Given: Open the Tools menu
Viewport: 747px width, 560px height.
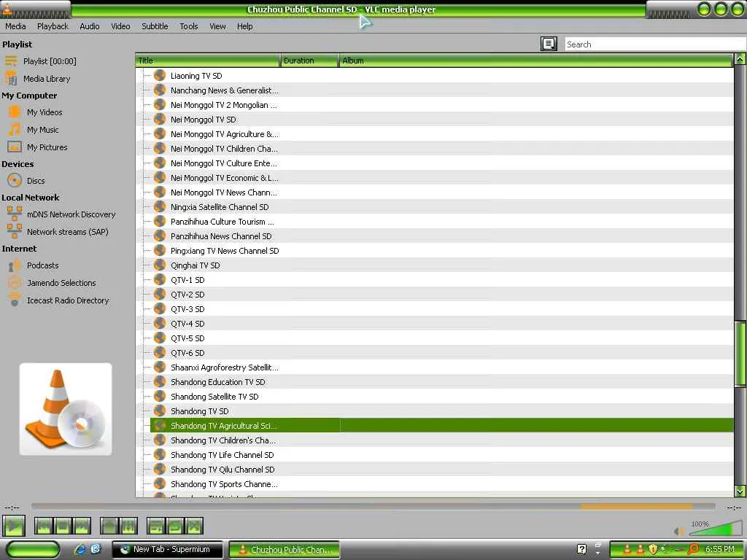Looking at the screenshot, I should pyautogui.click(x=189, y=26).
